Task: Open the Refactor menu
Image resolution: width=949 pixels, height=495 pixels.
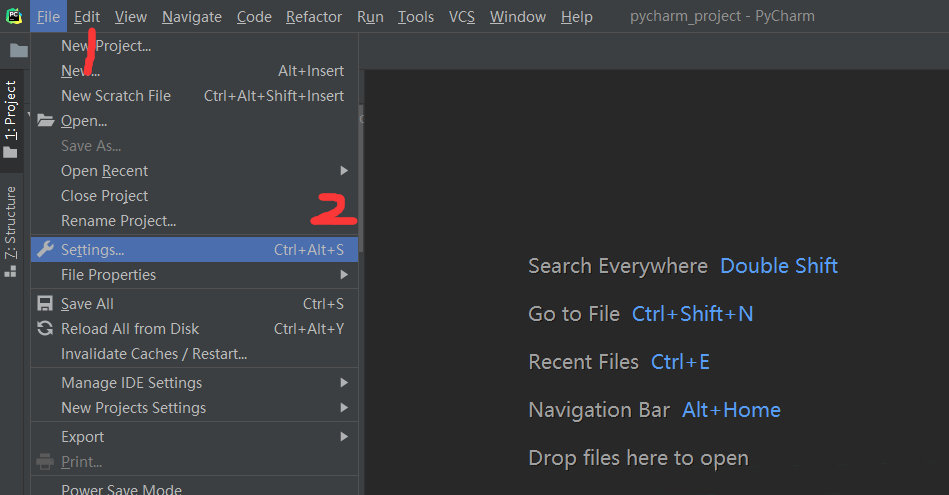Action: (x=313, y=17)
